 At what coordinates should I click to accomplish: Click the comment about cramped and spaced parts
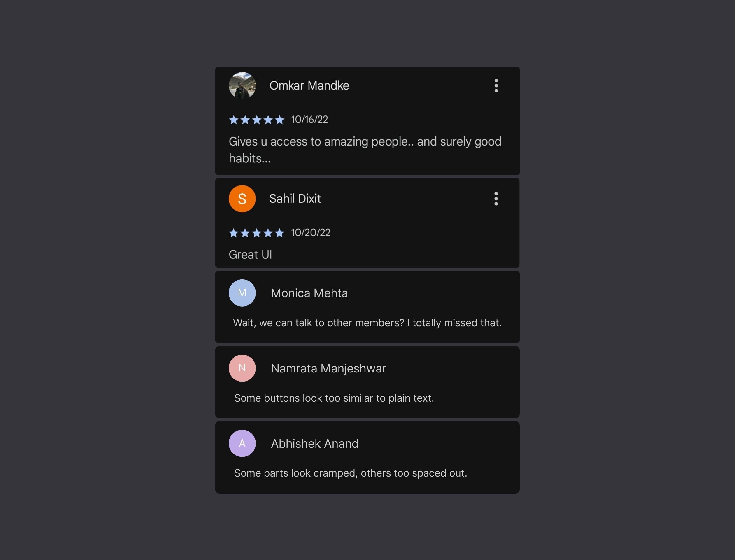click(350, 473)
